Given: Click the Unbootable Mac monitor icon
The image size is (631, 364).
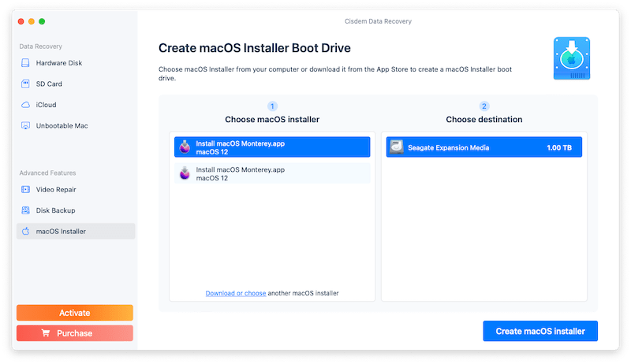Looking at the screenshot, I should (x=25, y=125).
